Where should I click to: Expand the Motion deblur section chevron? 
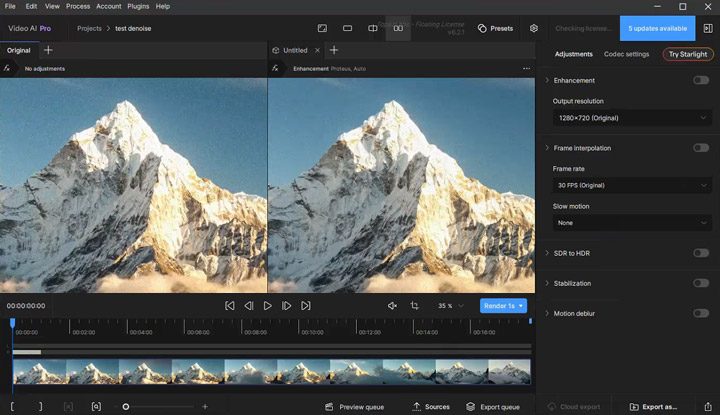tap(547, 313)
